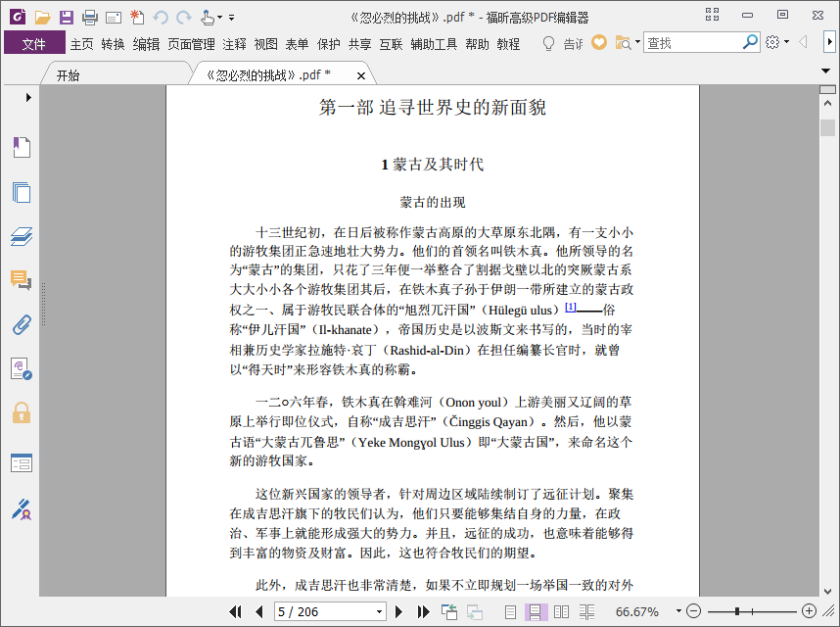Redo the last action
The image size is (840, 627).
click(184, 18)
